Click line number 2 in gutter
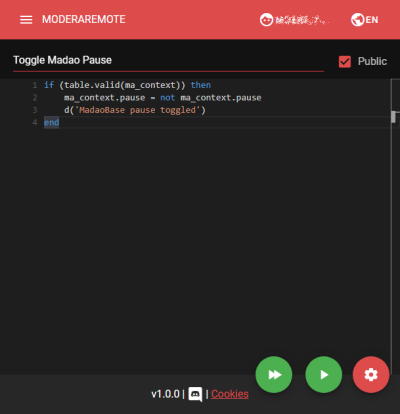The image size is (400, 414). (35, 98)
